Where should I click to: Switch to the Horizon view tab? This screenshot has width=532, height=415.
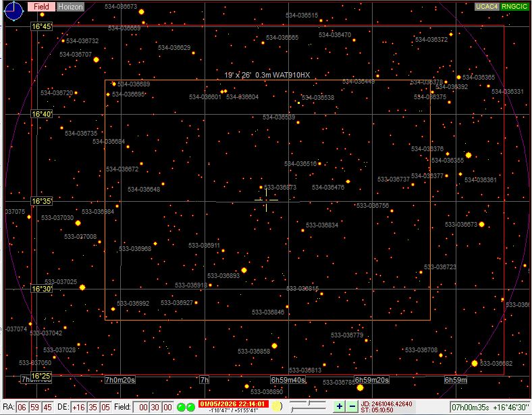click(x=70, y=7)
